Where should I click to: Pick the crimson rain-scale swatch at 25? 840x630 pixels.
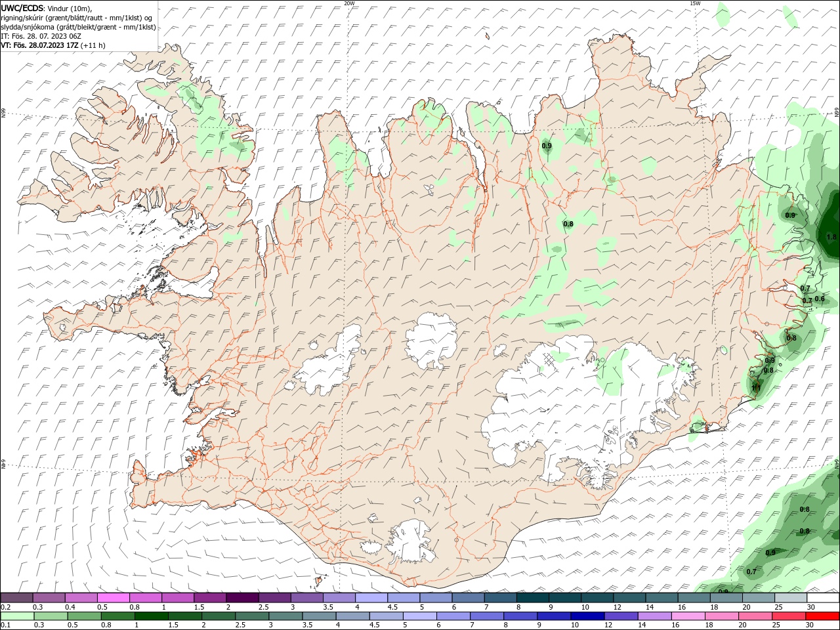click(789, 616)
